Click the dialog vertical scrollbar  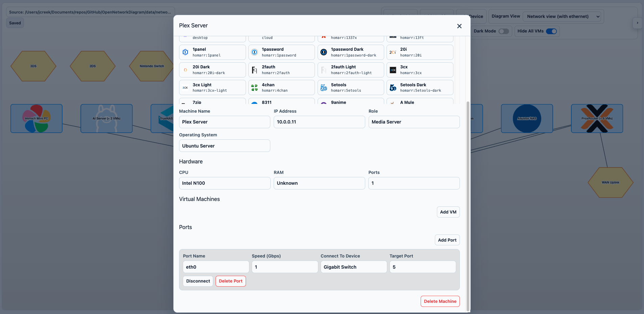coord(468,206)
